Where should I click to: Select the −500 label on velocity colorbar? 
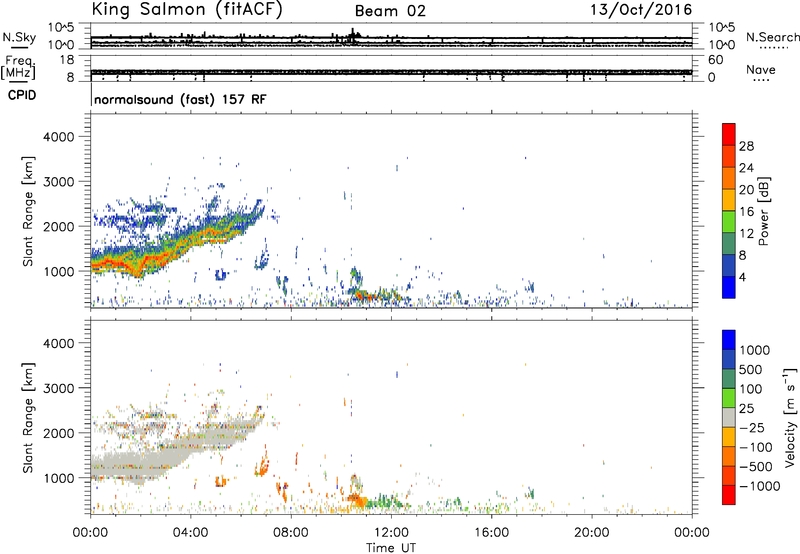click(x=756, y=466)
